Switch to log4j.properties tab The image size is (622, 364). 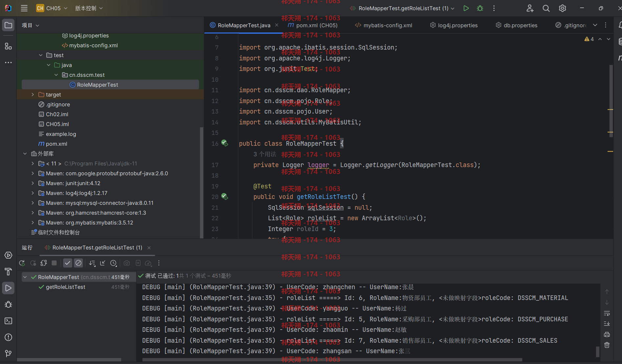click(x=454, y=25)
